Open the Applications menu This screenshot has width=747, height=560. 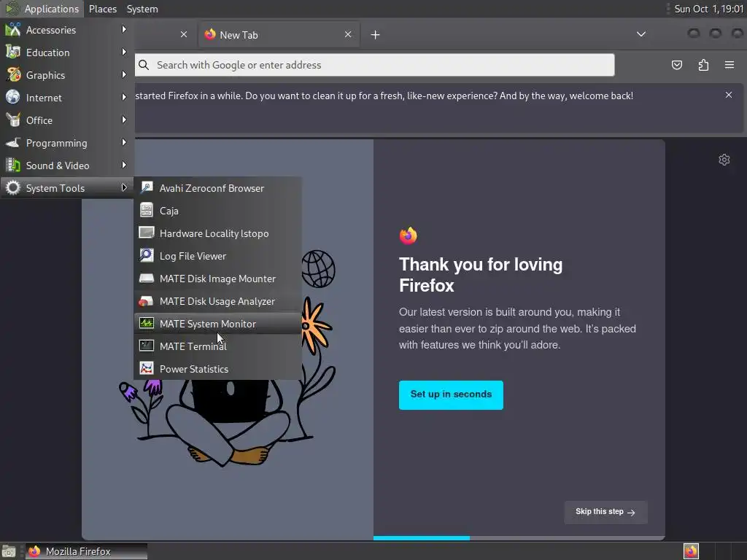(41, 9)
